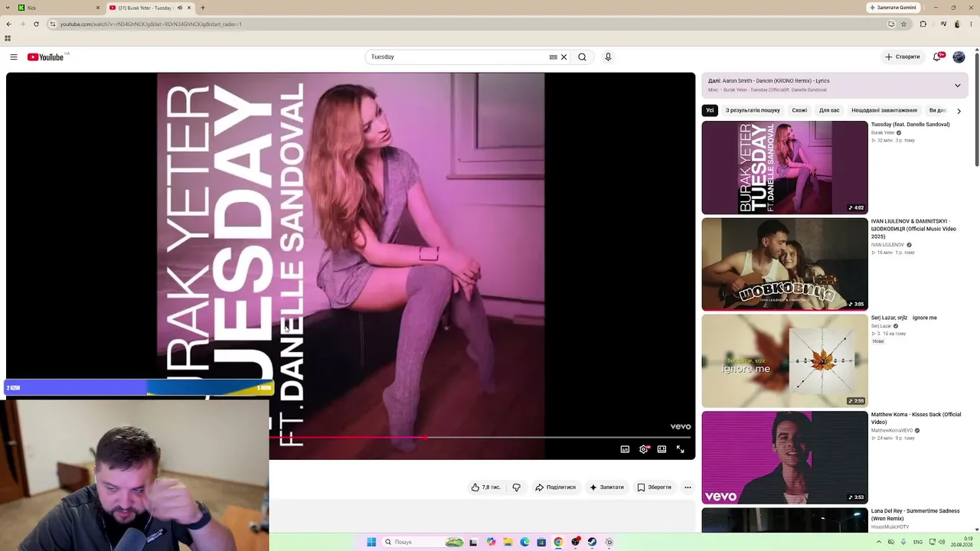Select the Нещодавні завантаження chip
Viewport: 980px width, 551px height.
[884, 110]
